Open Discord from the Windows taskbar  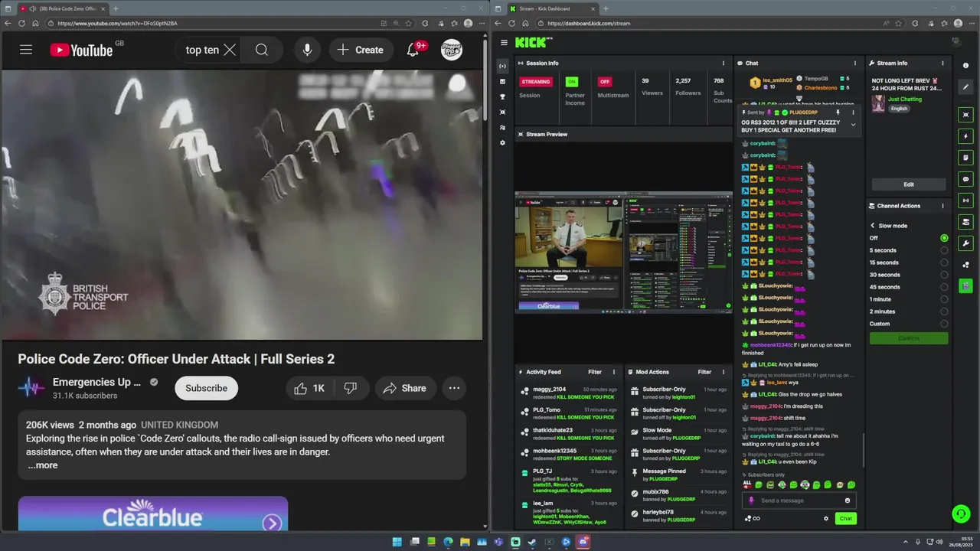click(583, 542)
